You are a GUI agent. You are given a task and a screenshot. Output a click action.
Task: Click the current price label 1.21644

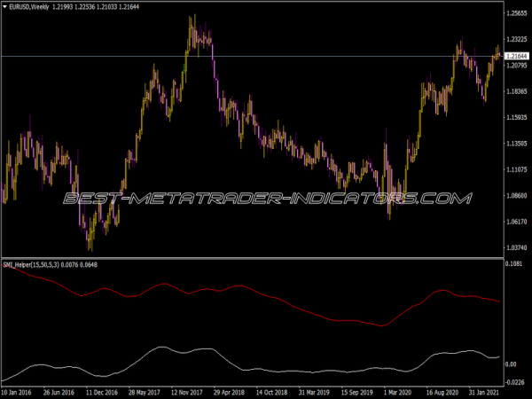(516, 56)
